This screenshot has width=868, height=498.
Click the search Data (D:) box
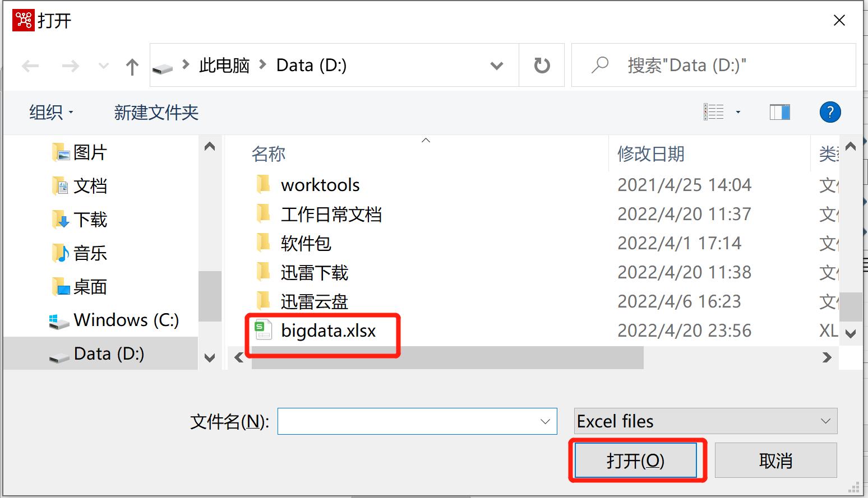pyautogui.click(x=713, y=66)
